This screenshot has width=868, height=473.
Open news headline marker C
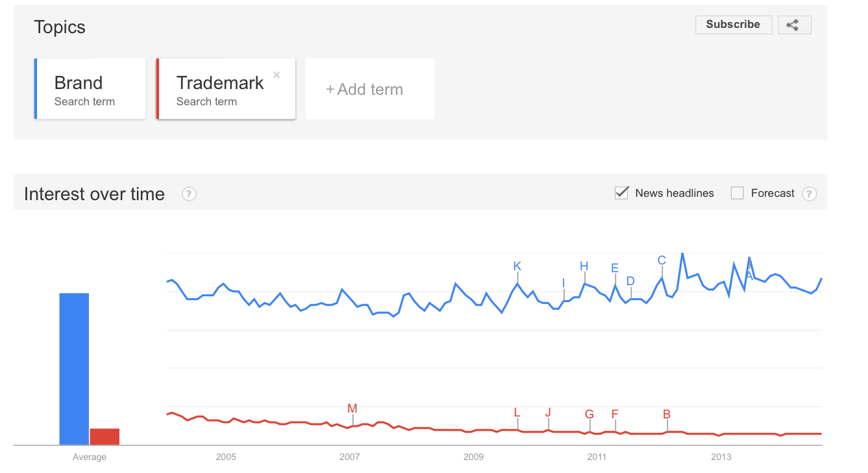(662, 261)
